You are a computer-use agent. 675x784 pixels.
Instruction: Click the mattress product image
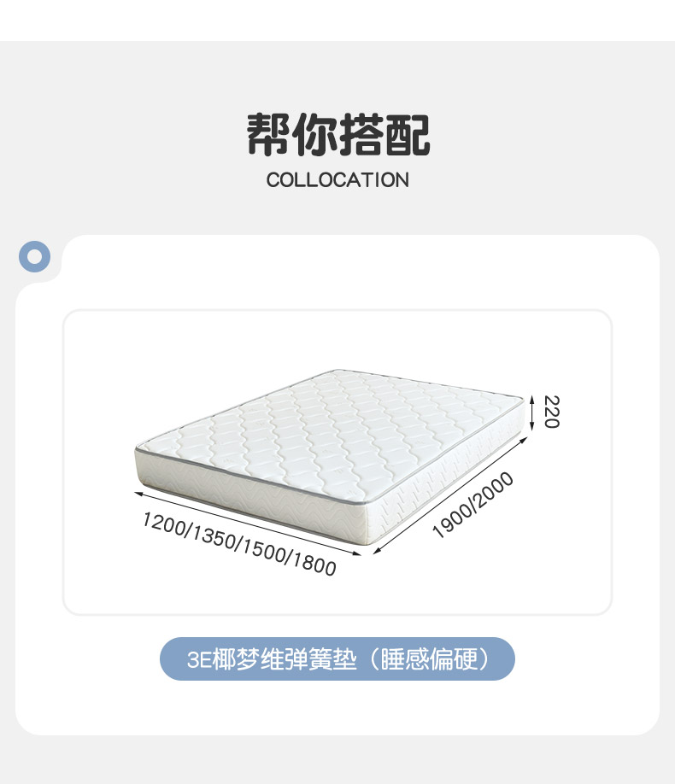tap(331, 457)
